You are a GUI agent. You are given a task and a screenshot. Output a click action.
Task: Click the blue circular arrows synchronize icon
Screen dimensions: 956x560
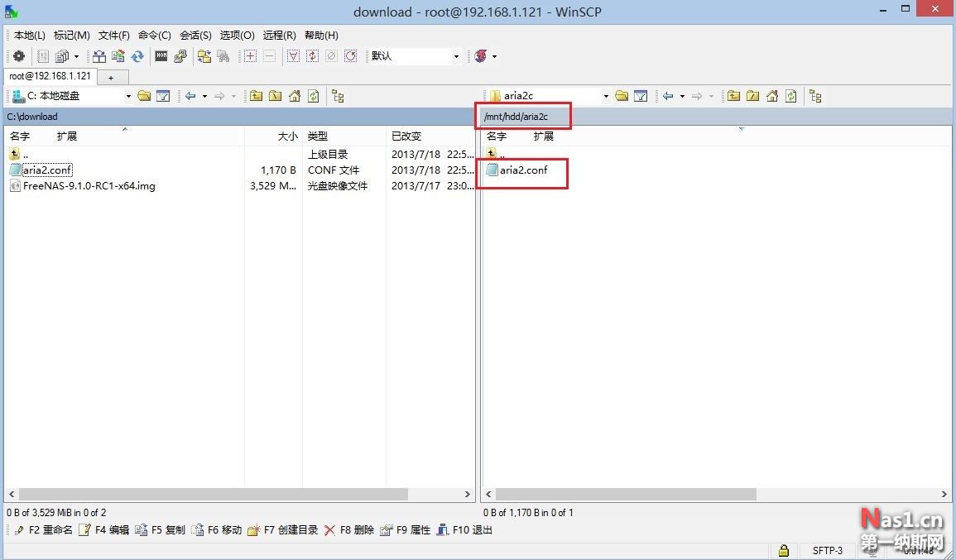pyautogui.click(x=137, y=56)
